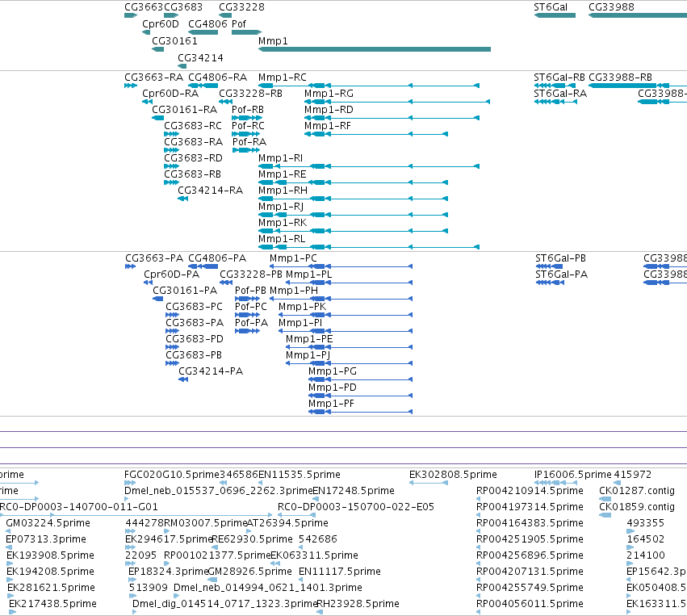Select the CG30161 gene label
The height and width of the screenshot is (616, 687).
174,40
